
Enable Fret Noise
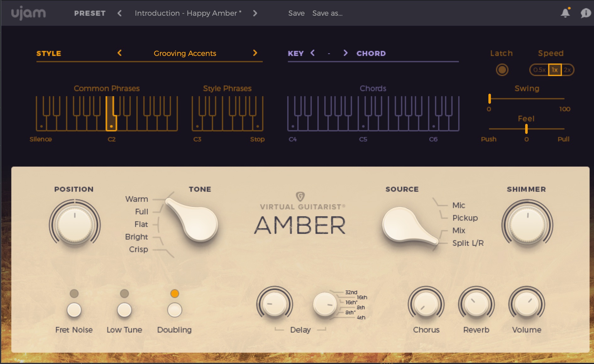pyautogui.click(x=74, y=311)
